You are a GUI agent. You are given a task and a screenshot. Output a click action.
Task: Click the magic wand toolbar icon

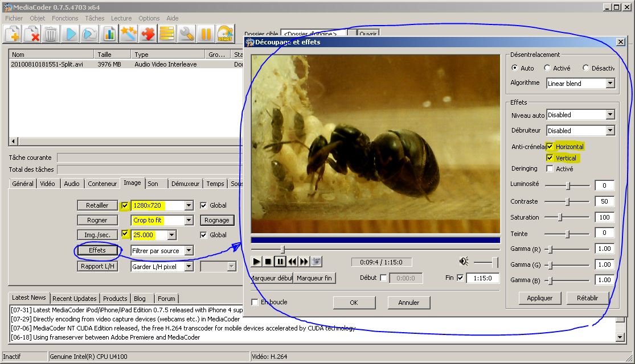[128, 34]
